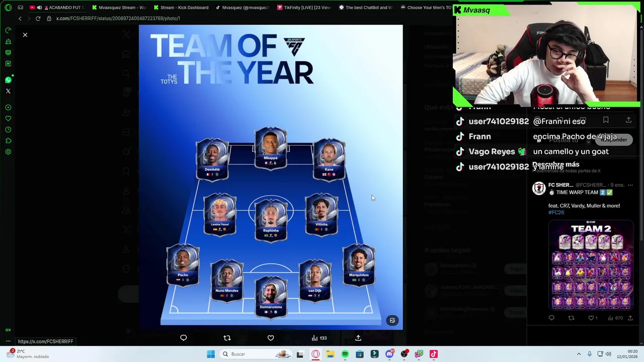Viewport: 644px width, 362px height.
Task: Open Spotify from the taskbar
Action: pos(345,354)
